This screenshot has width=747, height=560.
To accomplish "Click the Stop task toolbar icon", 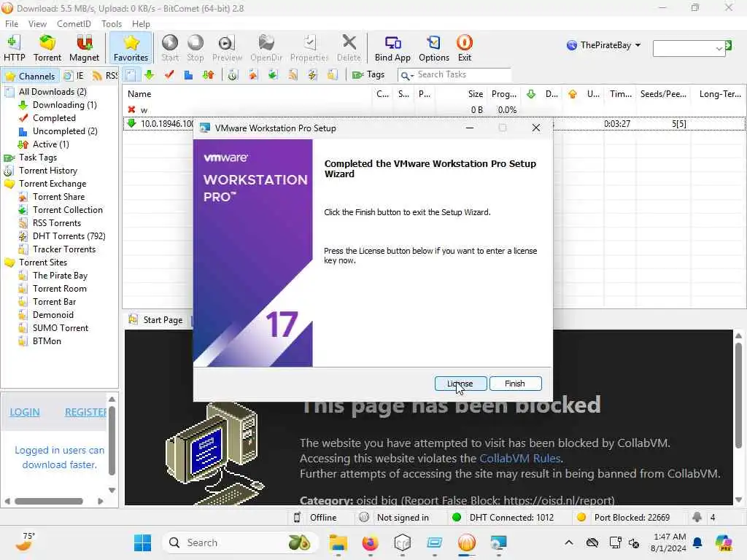I will (x=195, y=48).
